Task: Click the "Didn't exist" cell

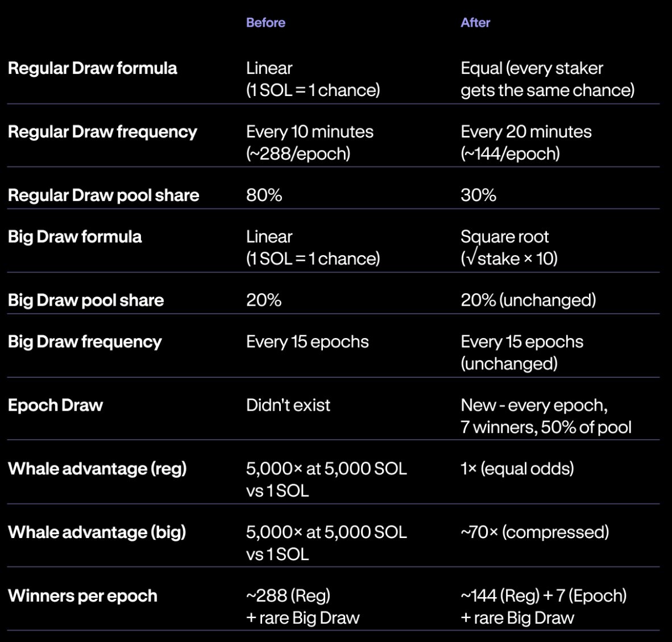Action: click(288, 405)
